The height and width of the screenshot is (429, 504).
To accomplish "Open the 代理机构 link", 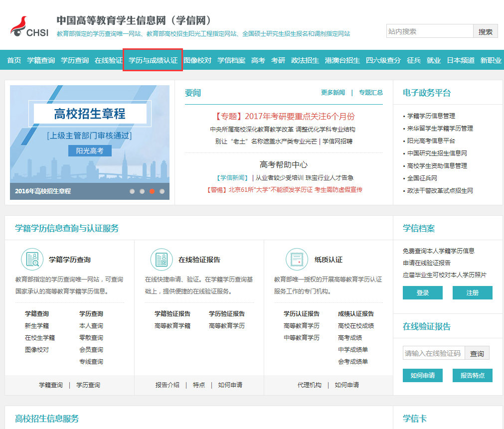I will coord(310,385).
